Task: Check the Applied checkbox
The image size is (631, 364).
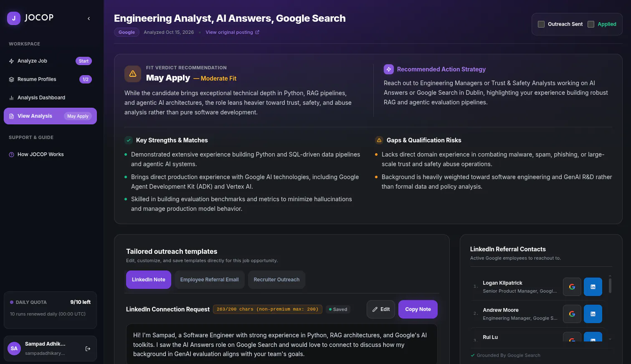Action: pos(591,24)
